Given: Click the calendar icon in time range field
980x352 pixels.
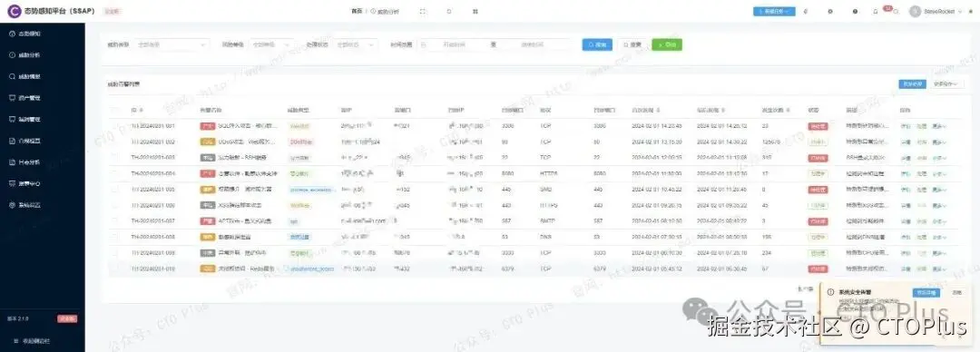Looking at the screenshot, I should 423,44.
